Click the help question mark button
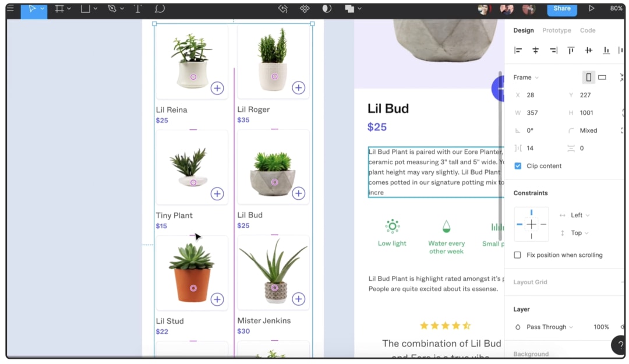The image size is (629, 364). (620, 344)
